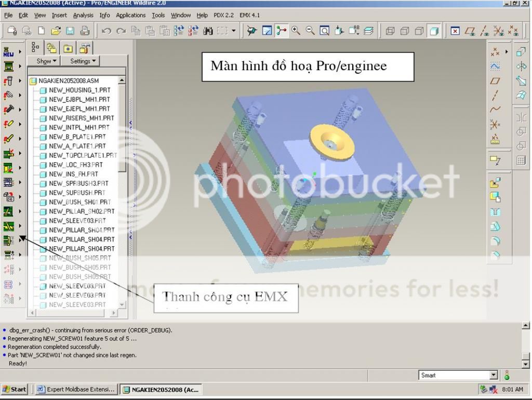Click NGAKIEN2052008 taskbar button

point(161,390)
